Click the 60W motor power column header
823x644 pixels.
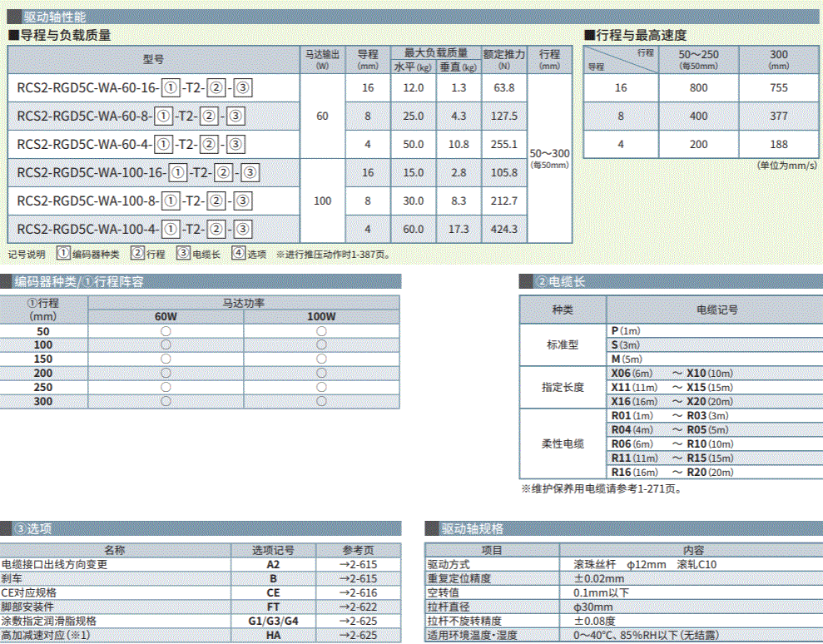tap(166, 316)
